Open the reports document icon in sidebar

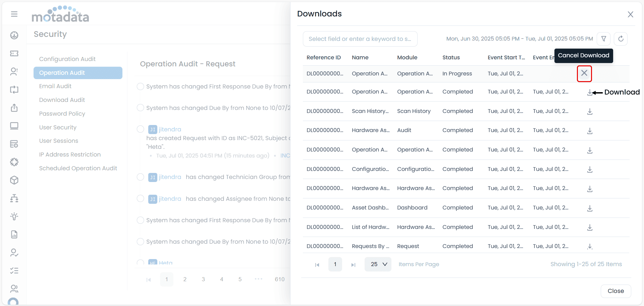point(14,234)
